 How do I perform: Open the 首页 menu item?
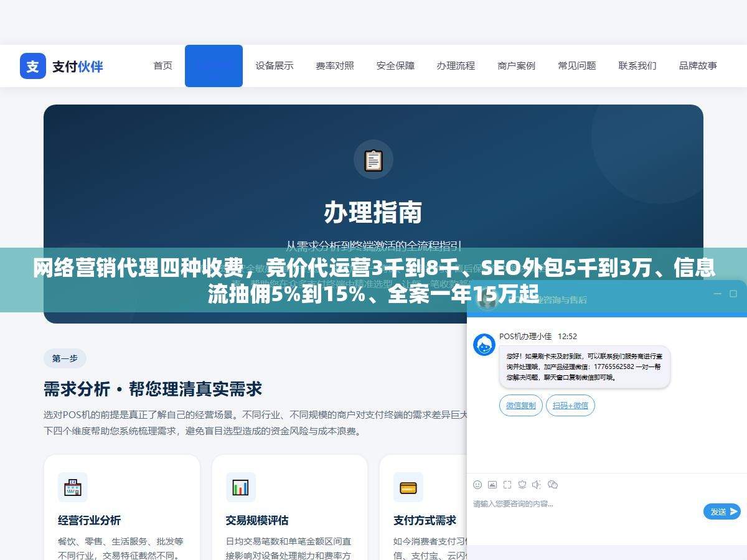(163, 65)
